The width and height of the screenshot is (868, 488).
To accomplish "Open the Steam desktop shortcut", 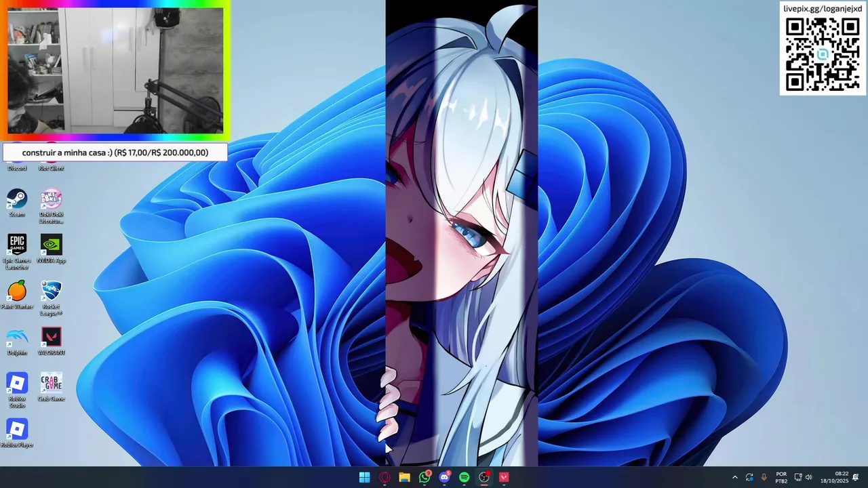I will click(x=17, y=203).
